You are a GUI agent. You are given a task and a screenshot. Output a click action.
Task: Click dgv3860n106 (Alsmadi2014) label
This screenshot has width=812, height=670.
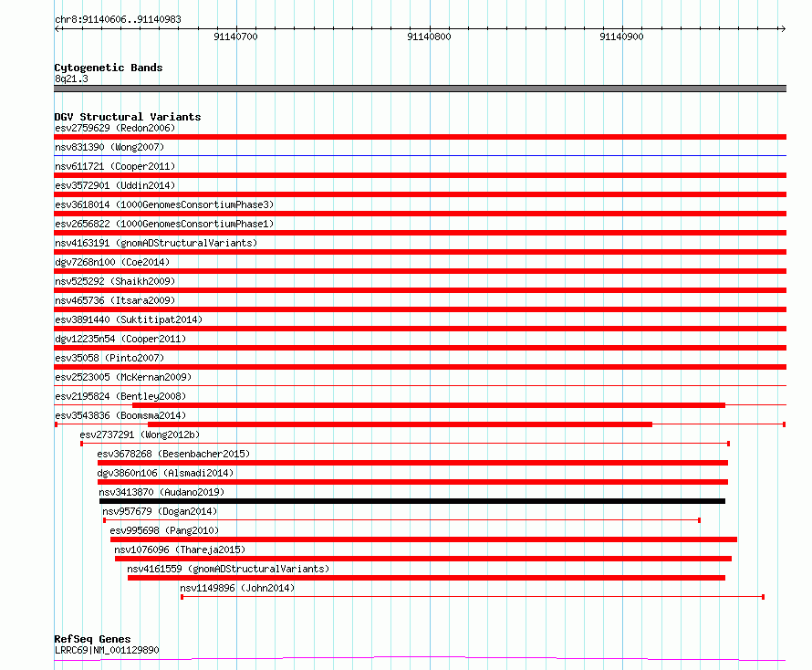[165, 473]
